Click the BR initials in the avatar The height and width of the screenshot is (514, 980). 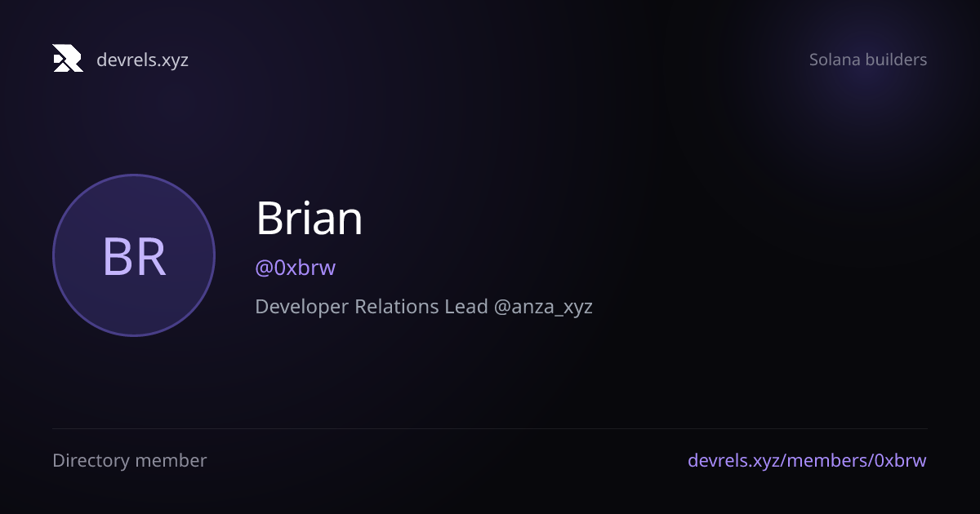(x=135, y=256)
